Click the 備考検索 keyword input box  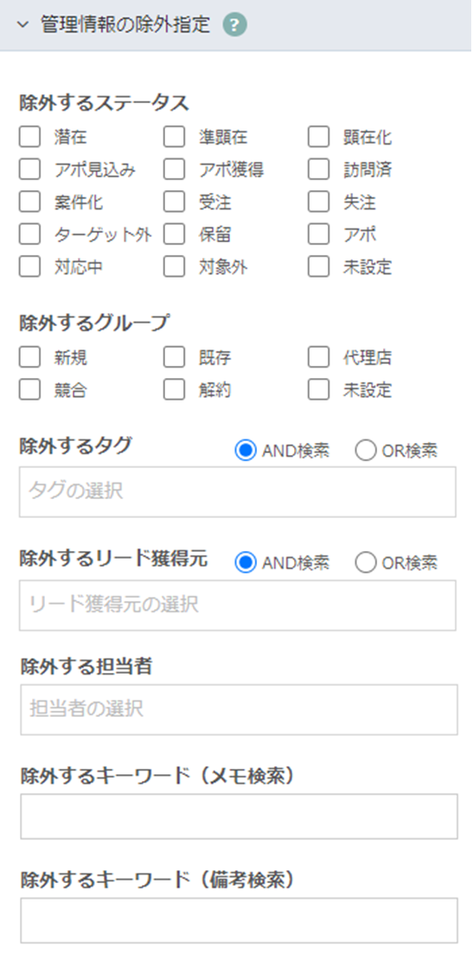coord(239,920)
